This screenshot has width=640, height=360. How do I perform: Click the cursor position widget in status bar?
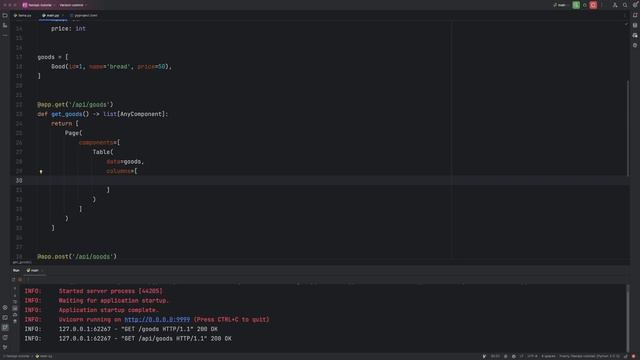coord(495,356)
